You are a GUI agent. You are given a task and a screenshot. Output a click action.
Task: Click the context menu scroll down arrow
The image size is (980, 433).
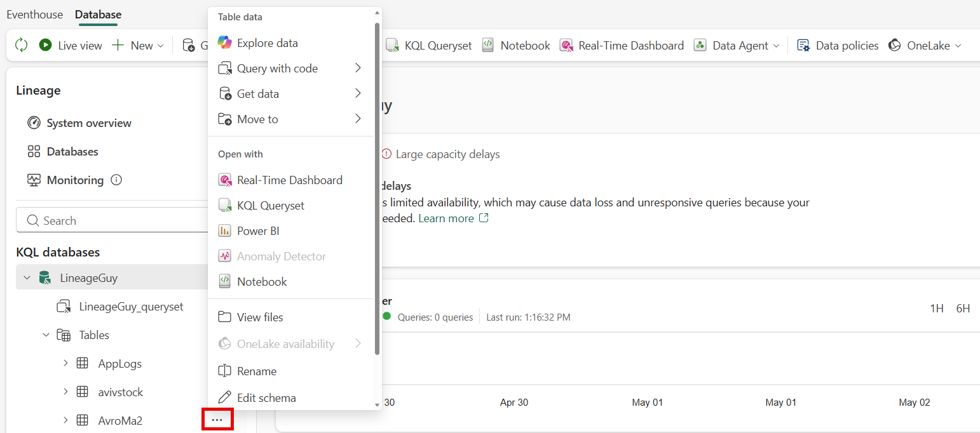tap(377, 404)
